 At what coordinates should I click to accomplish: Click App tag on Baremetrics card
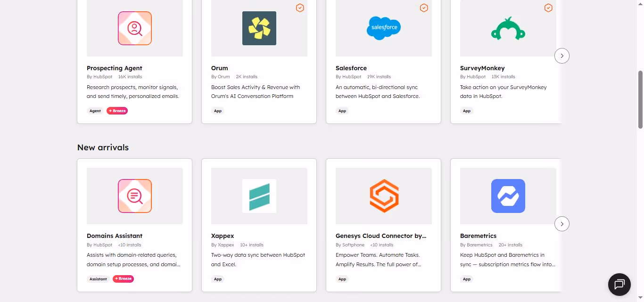point(467,279)
